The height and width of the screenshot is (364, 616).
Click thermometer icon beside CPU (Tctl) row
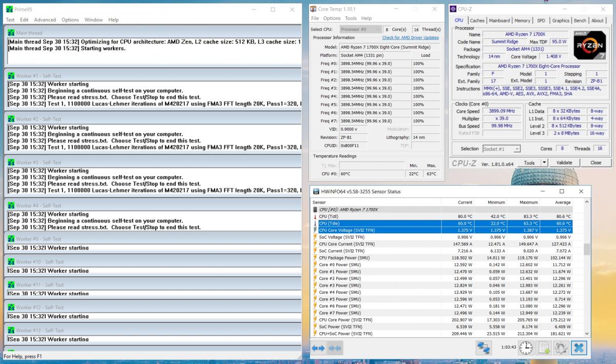tap(315, 216)
